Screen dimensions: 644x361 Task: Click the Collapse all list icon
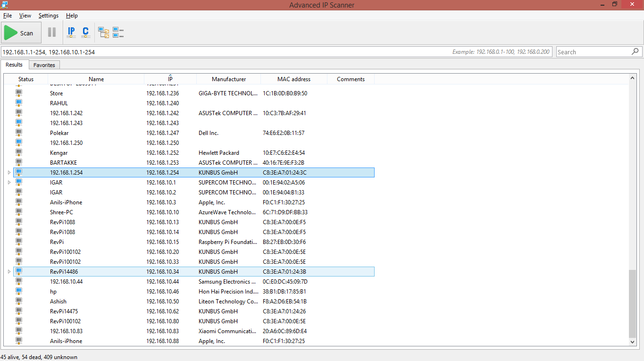[118, 33]
